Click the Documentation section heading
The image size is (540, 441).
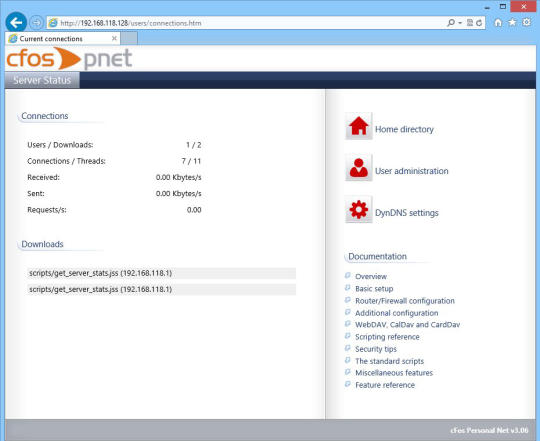click(377, 256)
